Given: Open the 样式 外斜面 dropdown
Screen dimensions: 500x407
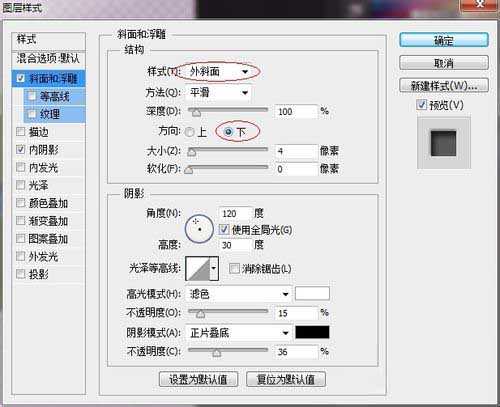Looking at the screenshot, I should 219,71.
